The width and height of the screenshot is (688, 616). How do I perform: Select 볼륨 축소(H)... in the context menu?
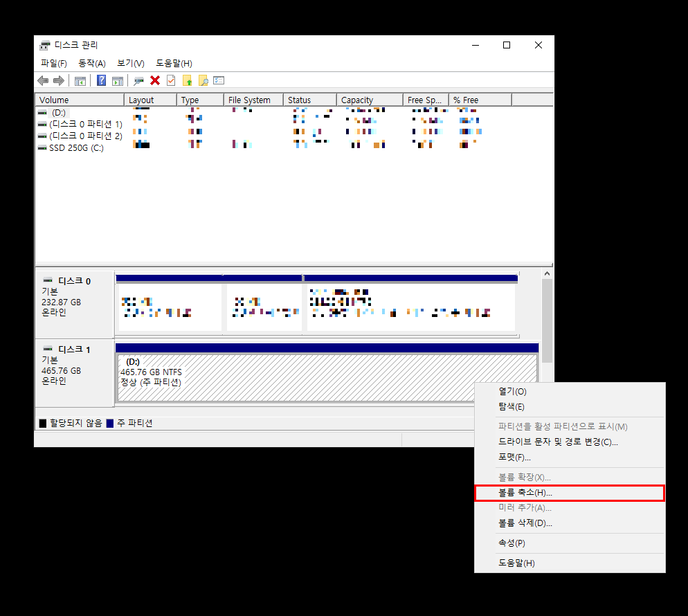coord(570,493)
